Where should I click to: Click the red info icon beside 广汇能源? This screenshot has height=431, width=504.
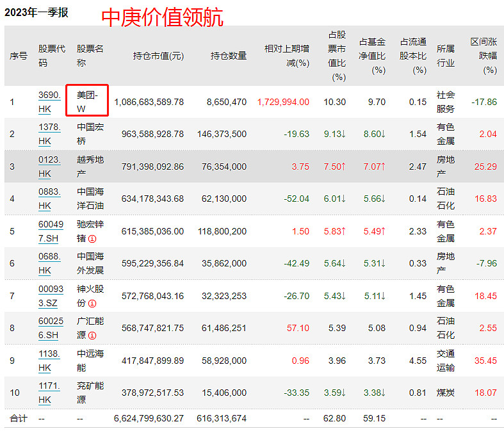(92, 336)
